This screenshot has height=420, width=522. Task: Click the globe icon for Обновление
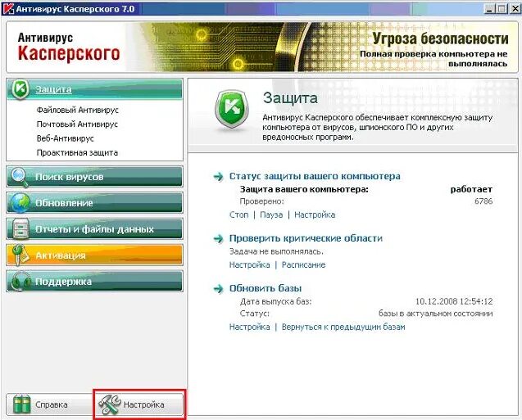pyautogui.click(x=20, y=203)
